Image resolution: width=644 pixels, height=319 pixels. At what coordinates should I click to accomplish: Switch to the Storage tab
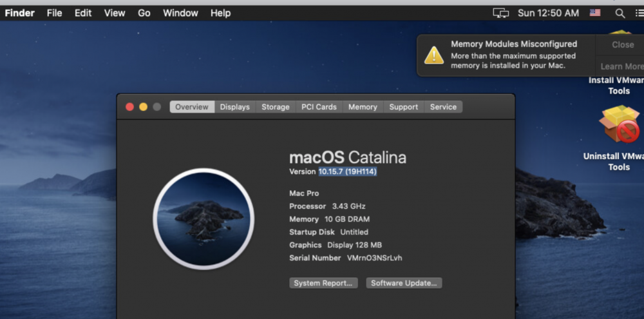(x=276, y=107)
